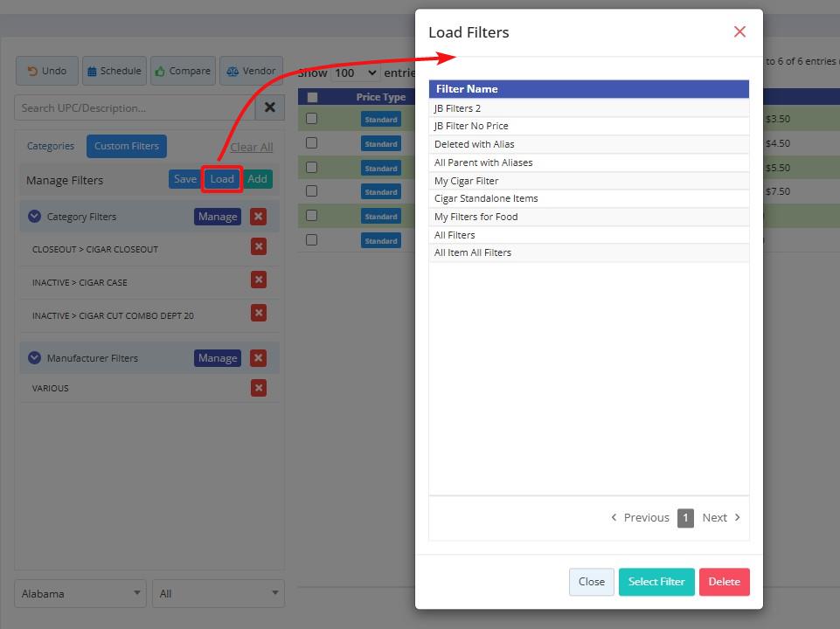Remove INACTIVE > CIGAR CASE filter
This screenshot has height=629, width=840.
tap(258, 280)
